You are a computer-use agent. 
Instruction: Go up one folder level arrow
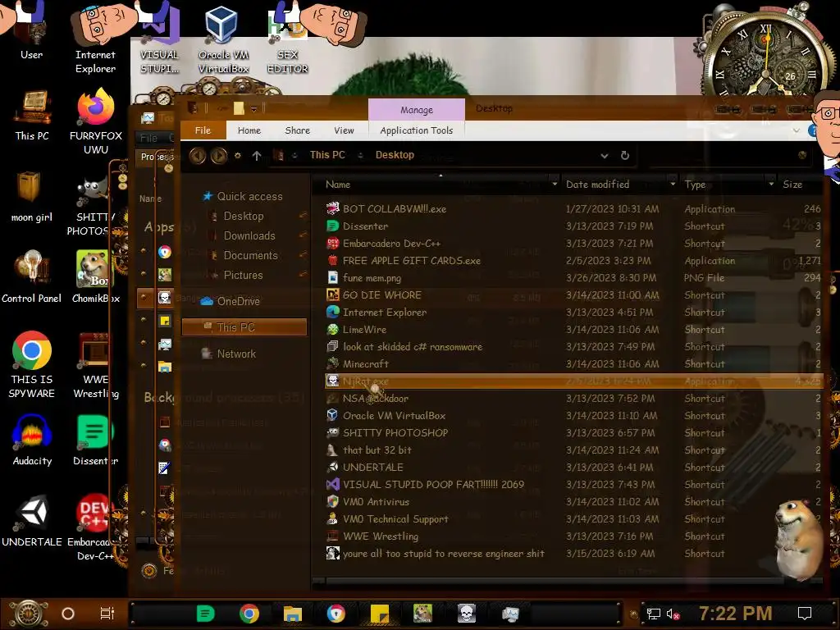[x=257, y=155]
